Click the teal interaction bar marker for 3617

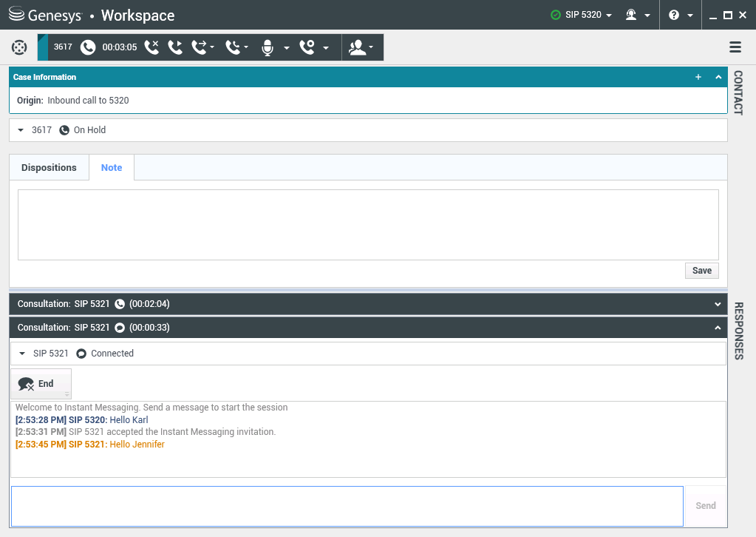(x=43, y=47)
